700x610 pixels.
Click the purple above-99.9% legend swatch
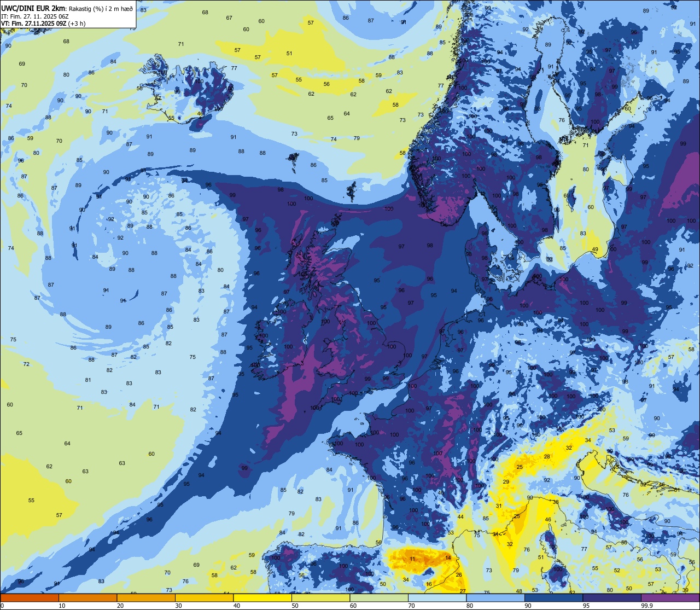(670, 598)
